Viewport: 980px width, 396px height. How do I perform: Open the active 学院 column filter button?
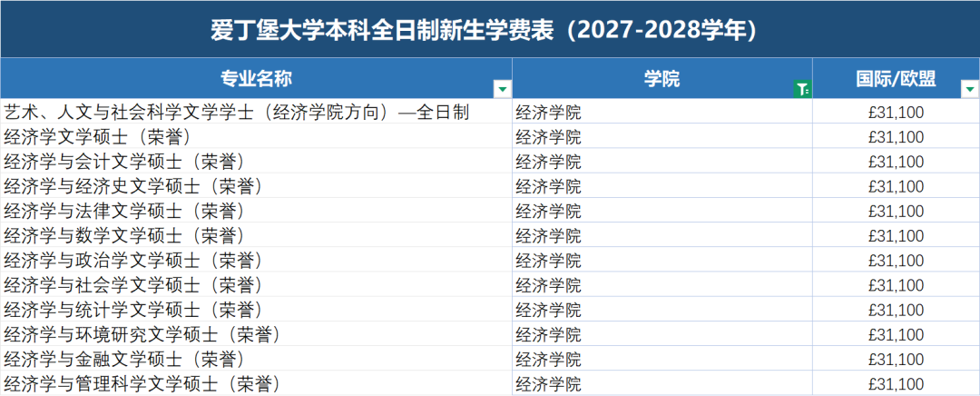point(802,89)
